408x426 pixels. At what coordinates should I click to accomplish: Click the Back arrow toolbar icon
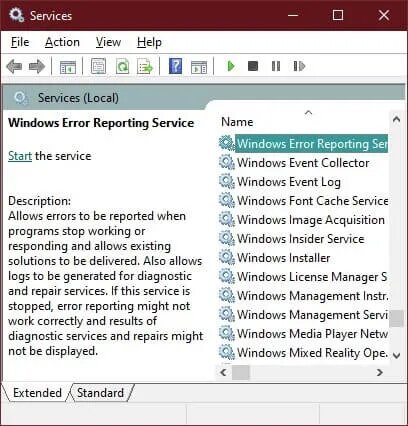pyautogui.click(x=14, y=66)
